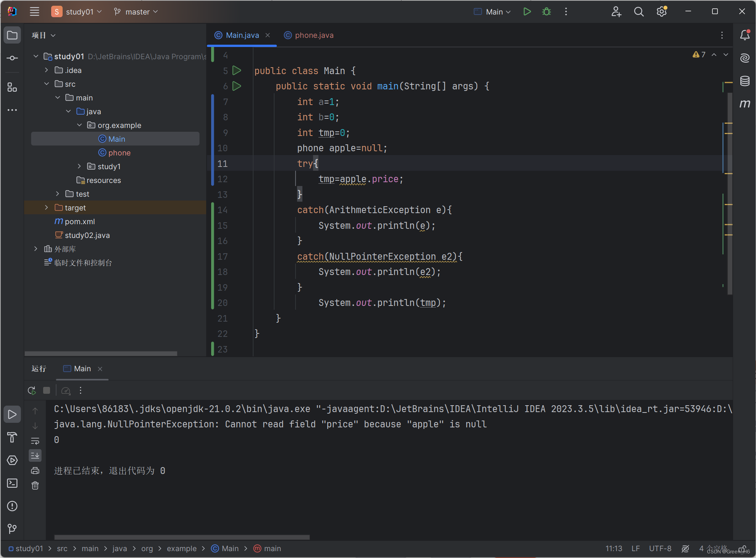The image size is (756, 558).
Task: Open the main hamburger menu
Action: (x=35, y=12)
